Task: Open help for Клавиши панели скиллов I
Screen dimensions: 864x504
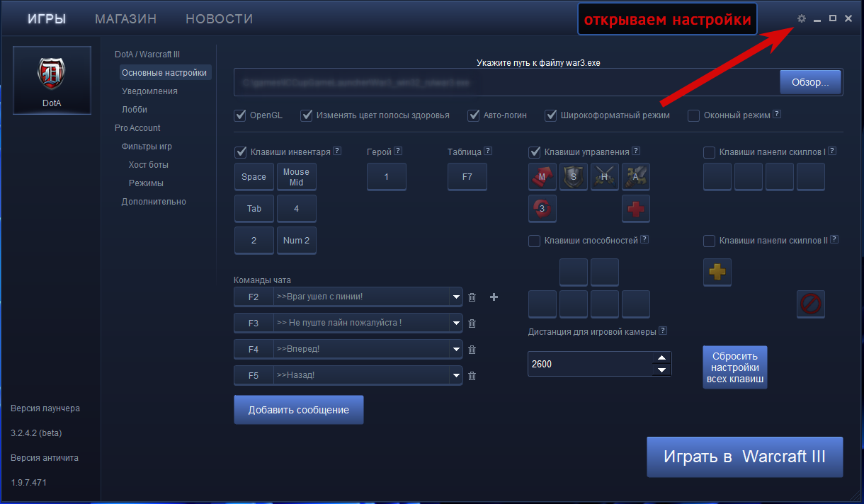Action: (x=832, y=151)
